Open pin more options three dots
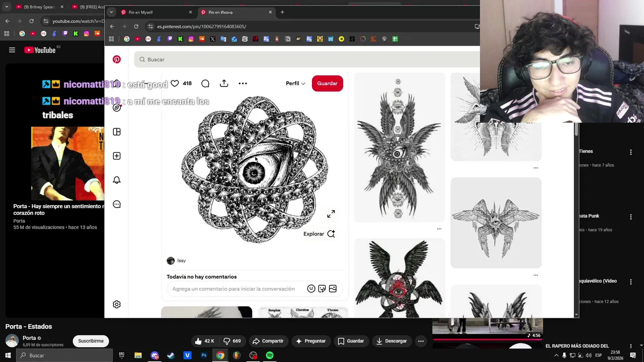The height and width of the screenshot is (362, 644). [x=243, y=83]
